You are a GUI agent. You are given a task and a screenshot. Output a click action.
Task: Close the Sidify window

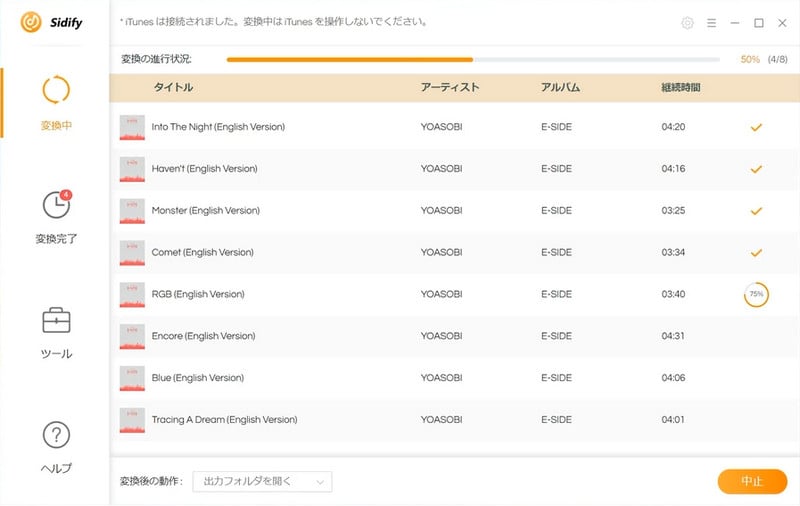(782, 23)
